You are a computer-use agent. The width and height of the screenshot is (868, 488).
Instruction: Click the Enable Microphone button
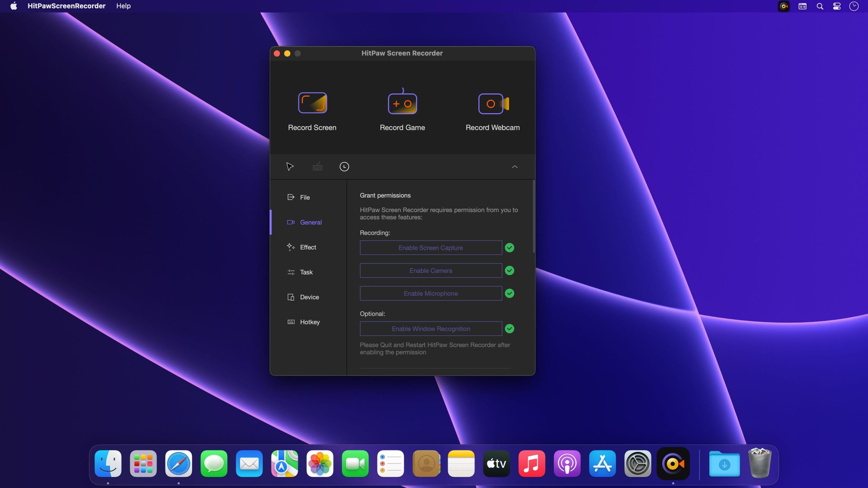431,293
